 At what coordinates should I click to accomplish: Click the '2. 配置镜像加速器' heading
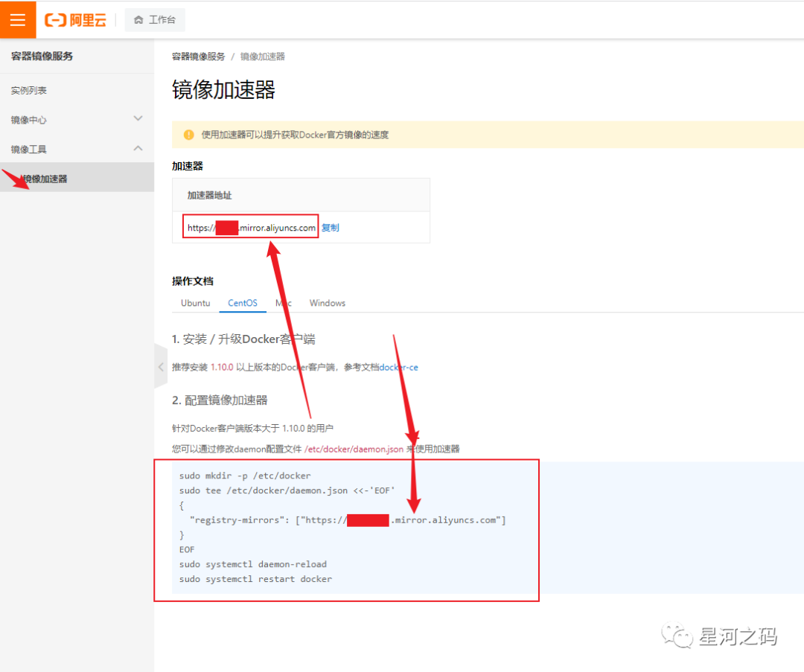tap(220, 400)
